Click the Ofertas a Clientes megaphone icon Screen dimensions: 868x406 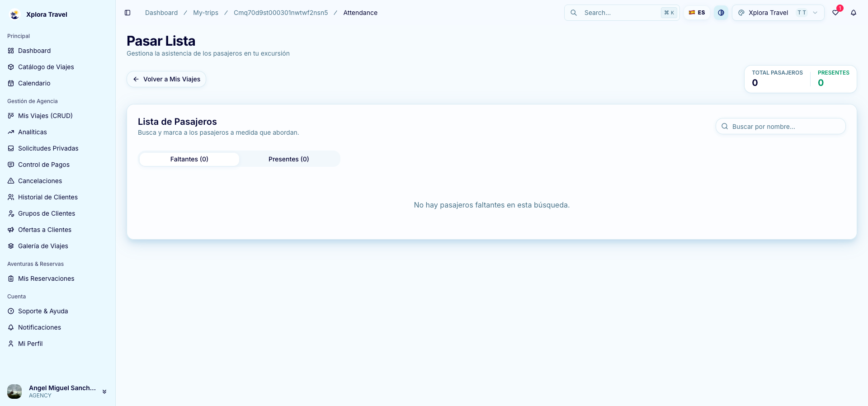point(11,230)
